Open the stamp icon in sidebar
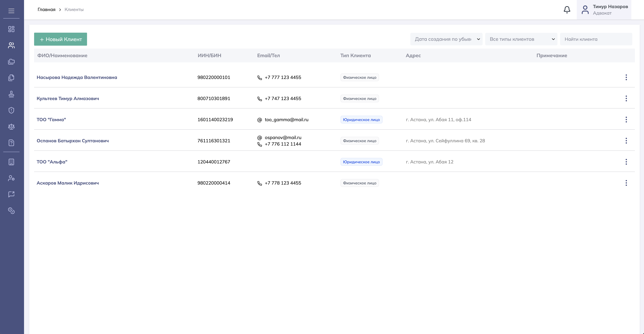 pos(11,94)
